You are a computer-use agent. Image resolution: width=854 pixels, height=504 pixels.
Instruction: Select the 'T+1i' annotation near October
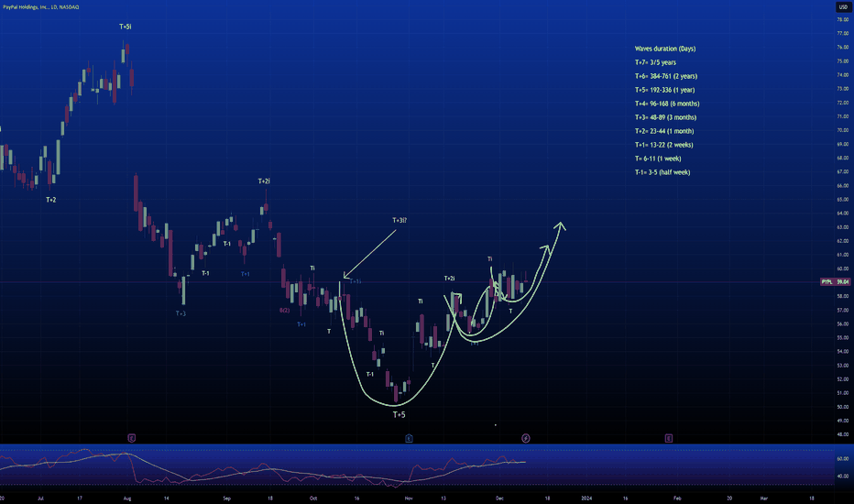click(x=356, y=281)
